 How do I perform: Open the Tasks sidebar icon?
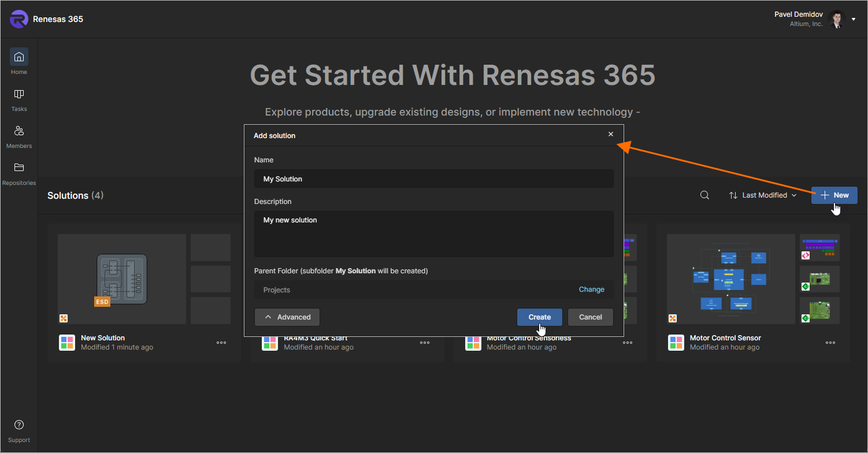point(19,94)
